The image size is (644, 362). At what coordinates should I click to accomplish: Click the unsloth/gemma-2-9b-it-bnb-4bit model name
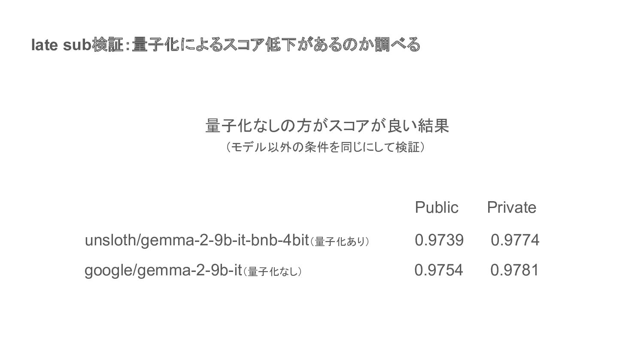(197, 241)
